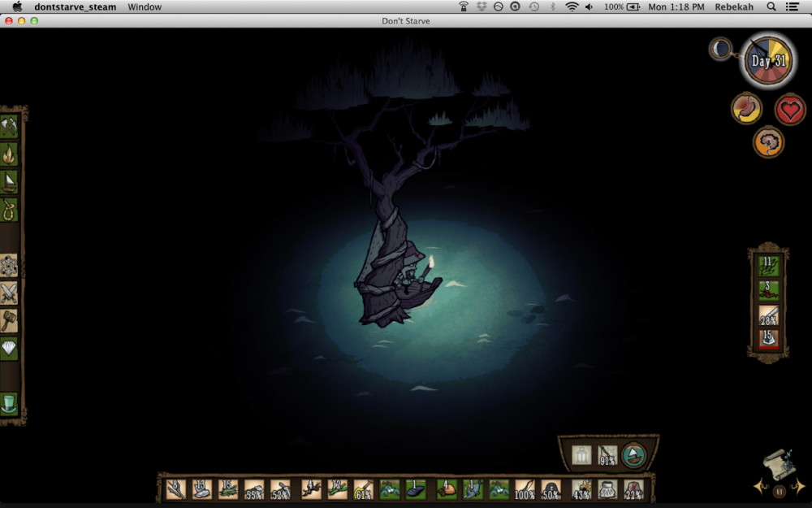Open the Window menu in menu bar

tap(145, 7)
